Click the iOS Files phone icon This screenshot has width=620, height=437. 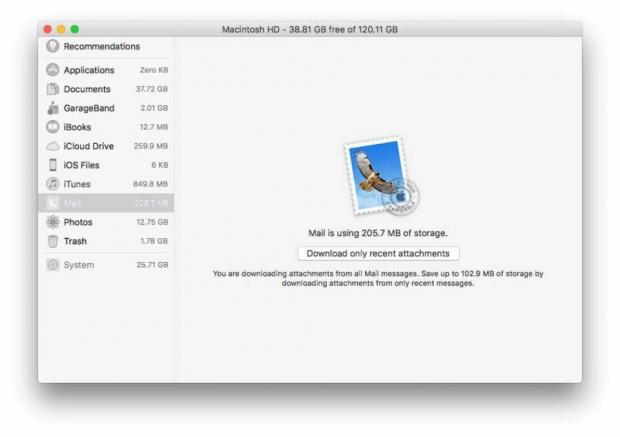point(53,165)
